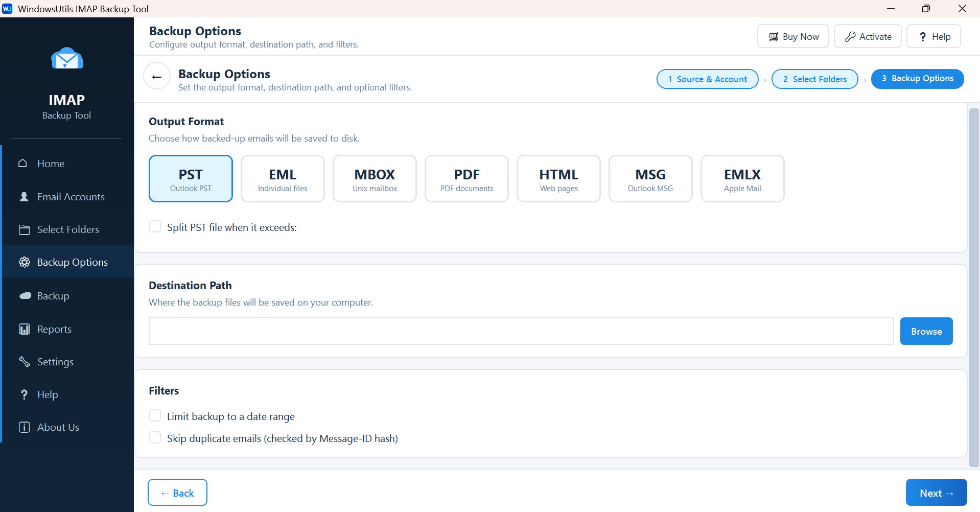Click the destination path input field
Viewport: 980px width, 512px height.
[x=521, y=331]
